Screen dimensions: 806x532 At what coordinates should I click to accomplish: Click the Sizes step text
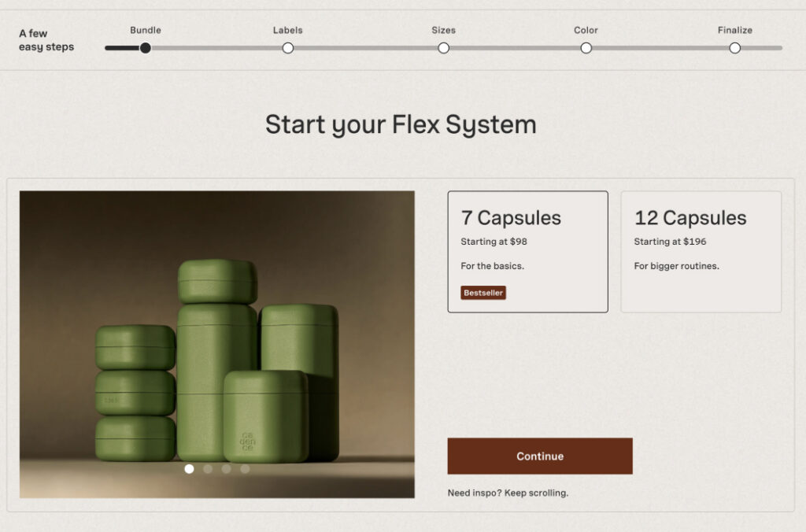coord(444,31)
